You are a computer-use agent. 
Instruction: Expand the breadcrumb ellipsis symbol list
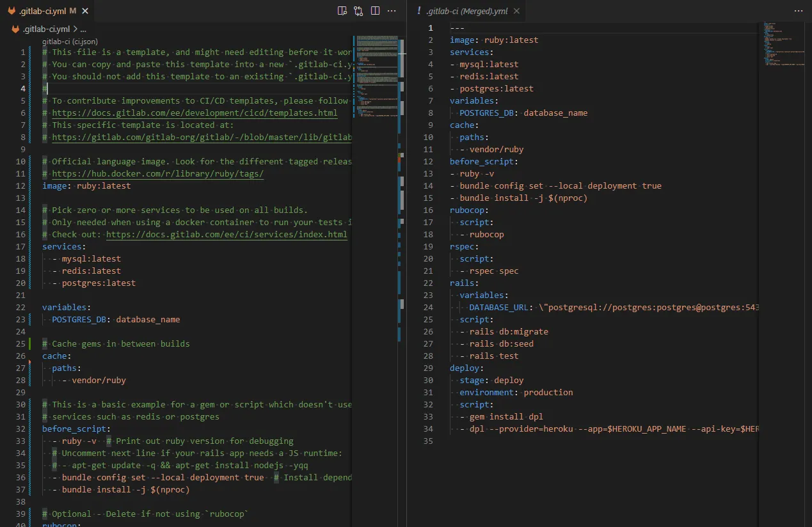point(83,29)
